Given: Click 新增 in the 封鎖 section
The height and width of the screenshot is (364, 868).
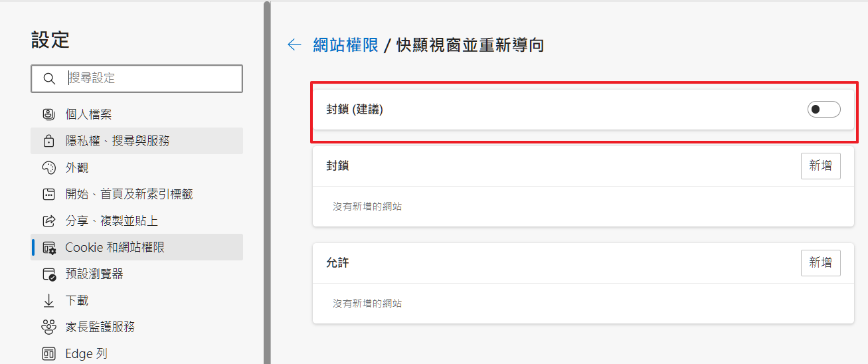Looking at the screenshot, I should (820, 166).
